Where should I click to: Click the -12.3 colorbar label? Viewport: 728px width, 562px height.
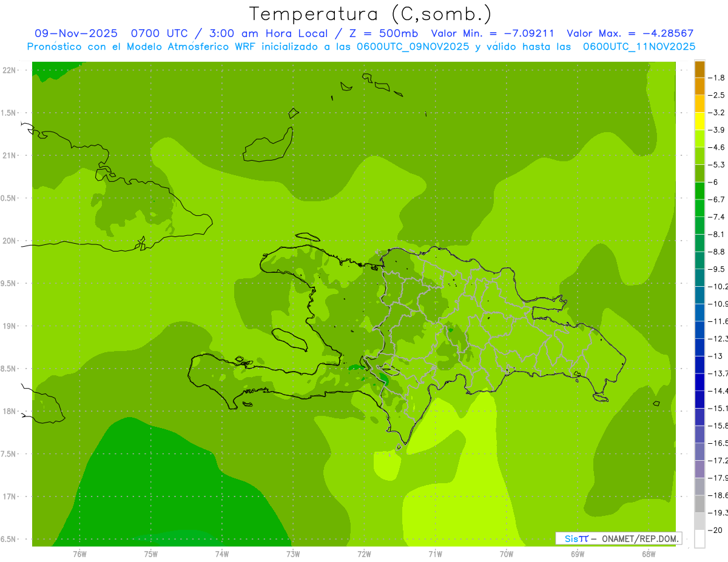tap(718, 338)
